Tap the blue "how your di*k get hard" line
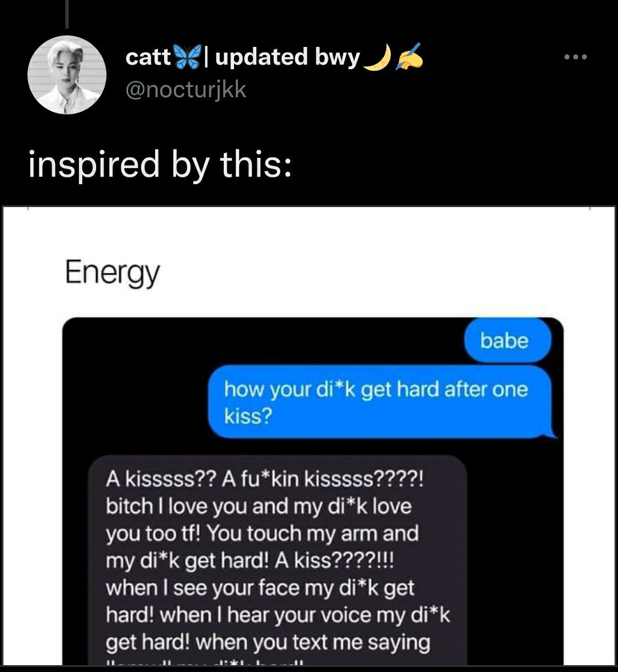 tap(376, 390)
